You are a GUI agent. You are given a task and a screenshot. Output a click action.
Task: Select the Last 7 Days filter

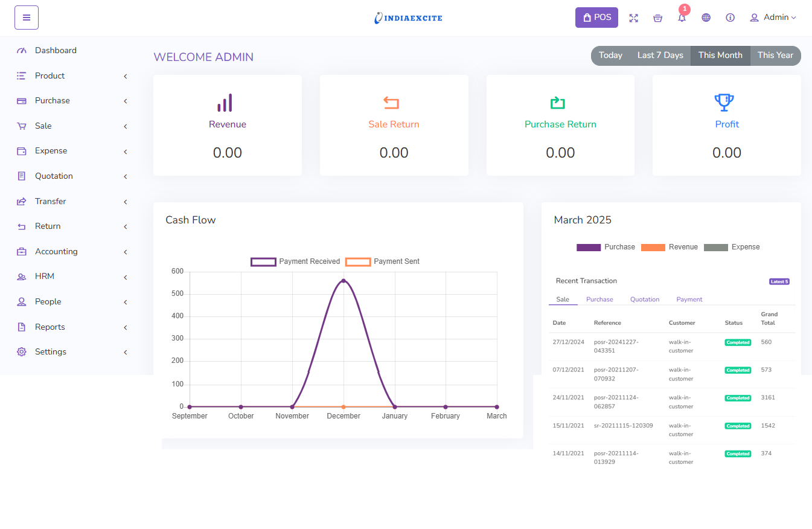(x=660, y=56)
